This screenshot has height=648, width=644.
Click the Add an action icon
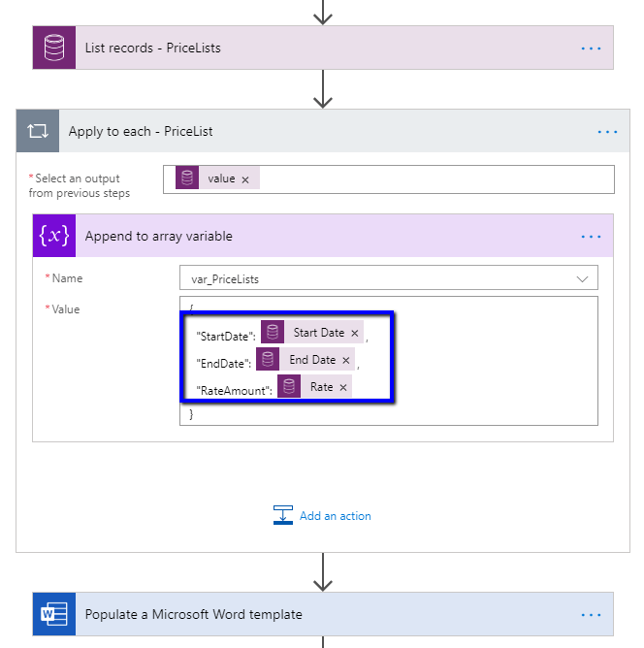tap(283, 516)
